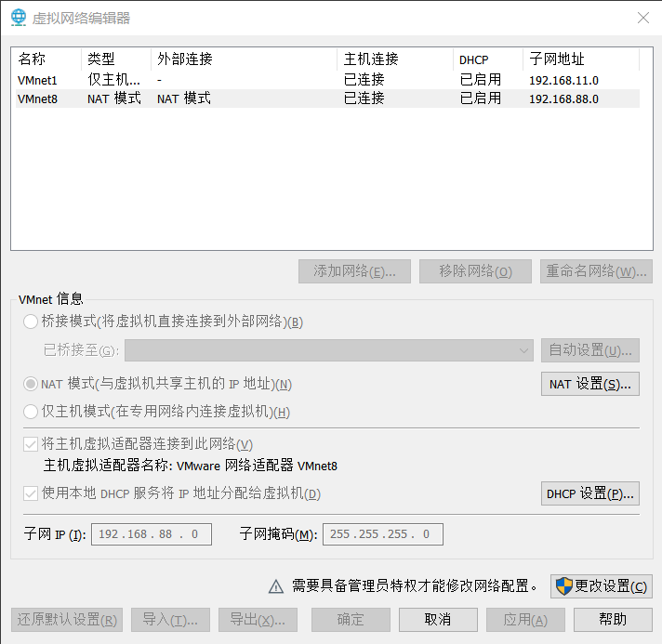This screenshot has height=644, width=662.
Task: Click the warning triangle icon
Action: coord(276,586)
